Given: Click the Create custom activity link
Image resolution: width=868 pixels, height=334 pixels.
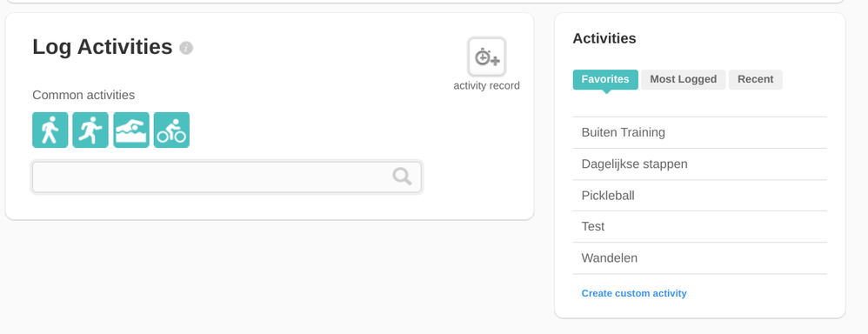Looking at the screenshot, I should click(634, 294).
